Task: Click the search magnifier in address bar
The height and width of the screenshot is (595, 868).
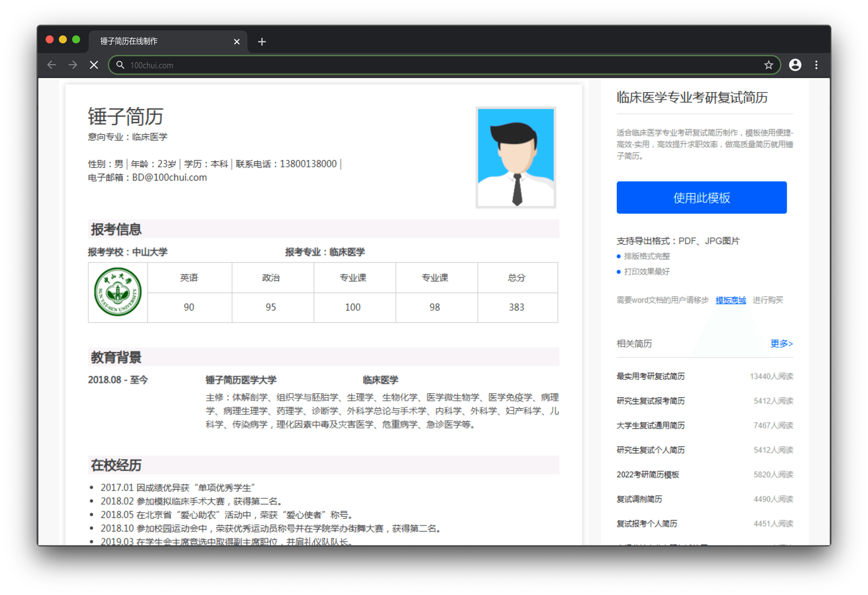Action: (x=120, y=65)
